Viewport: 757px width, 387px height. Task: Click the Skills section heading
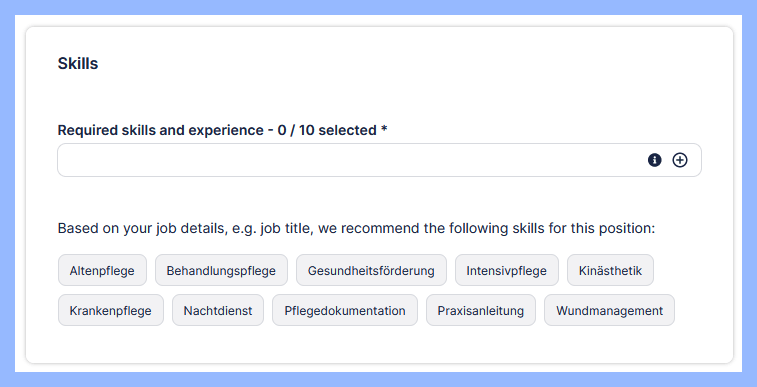78,64
